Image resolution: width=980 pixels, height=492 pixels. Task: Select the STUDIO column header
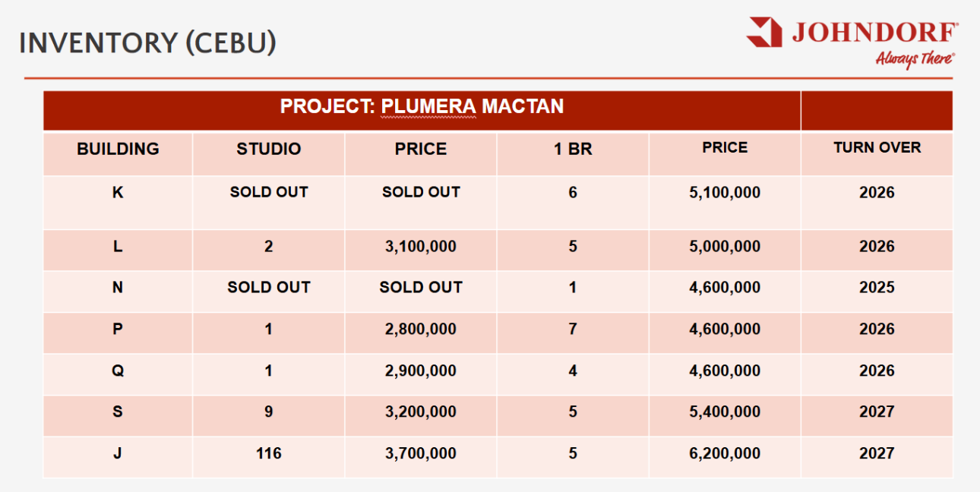269,149
